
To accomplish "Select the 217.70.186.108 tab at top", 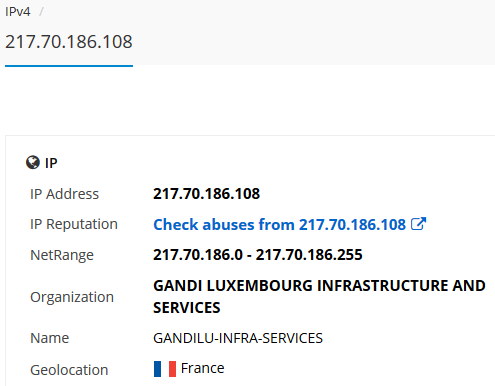I will (x=69, y=42).
